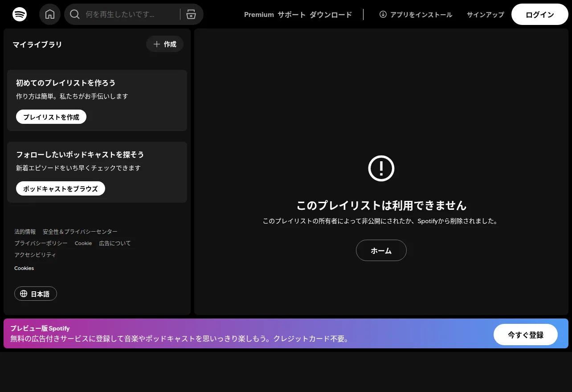Click the ポッドキャストをブラウズ button
This screenshot has width=572, height=392.
pos(61,188)
